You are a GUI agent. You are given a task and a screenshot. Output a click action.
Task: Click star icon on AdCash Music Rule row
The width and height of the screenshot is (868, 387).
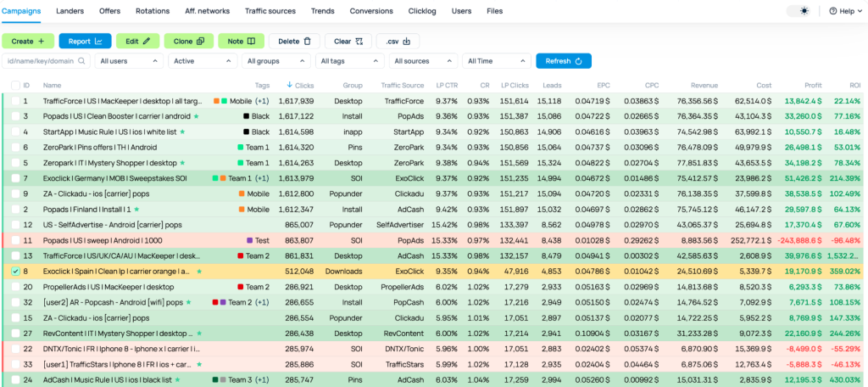click(177, 380)
